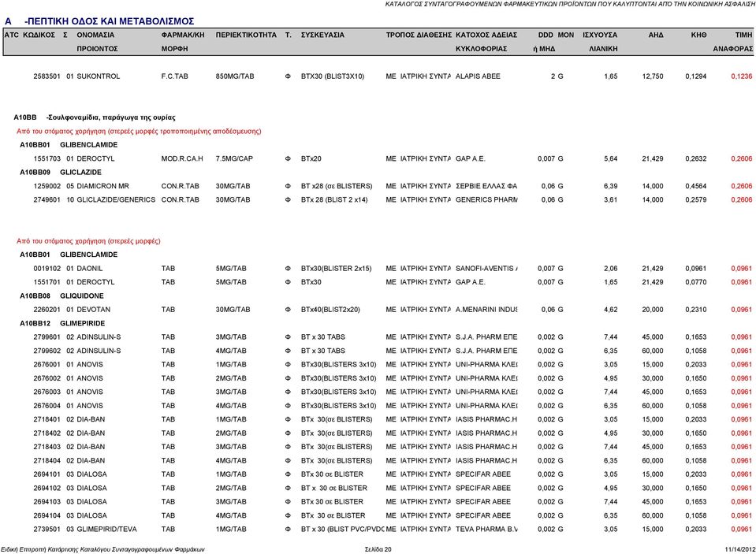Click the "ΚΑΤΟΧΟΣ ΑΔΕΙΑΣ" column header
The image size is (756, 554).
point(486,35)
